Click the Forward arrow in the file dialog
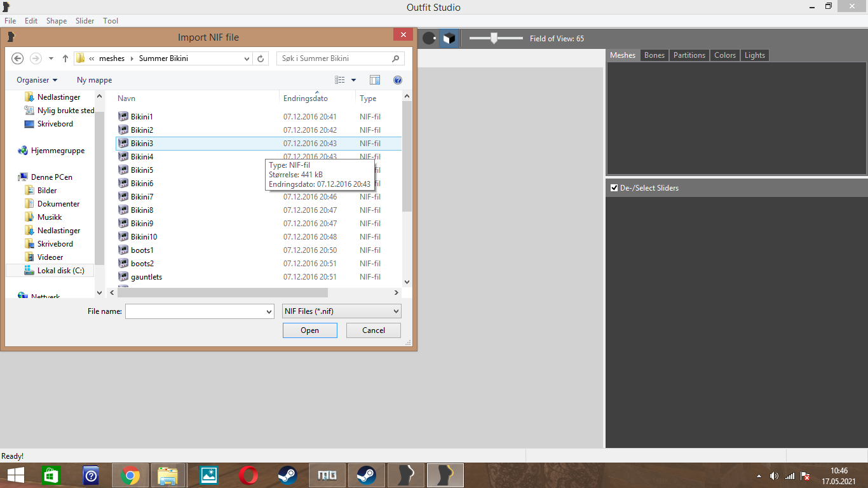The image size is (868, 488). click(36, 58)
